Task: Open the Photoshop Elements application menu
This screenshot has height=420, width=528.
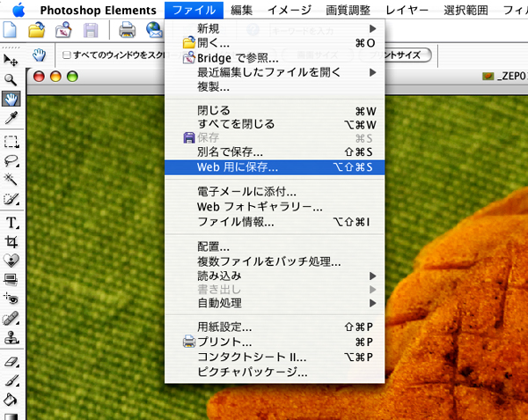Action: [x=98, y=10]
